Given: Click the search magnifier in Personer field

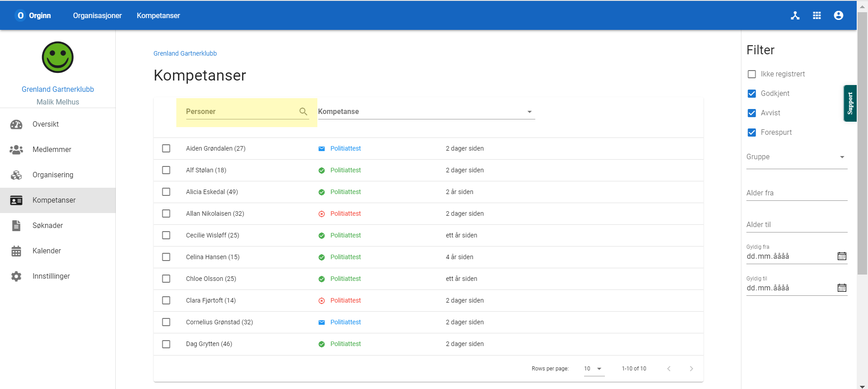Looking at the screenshot, I should [x=303, y=111].
